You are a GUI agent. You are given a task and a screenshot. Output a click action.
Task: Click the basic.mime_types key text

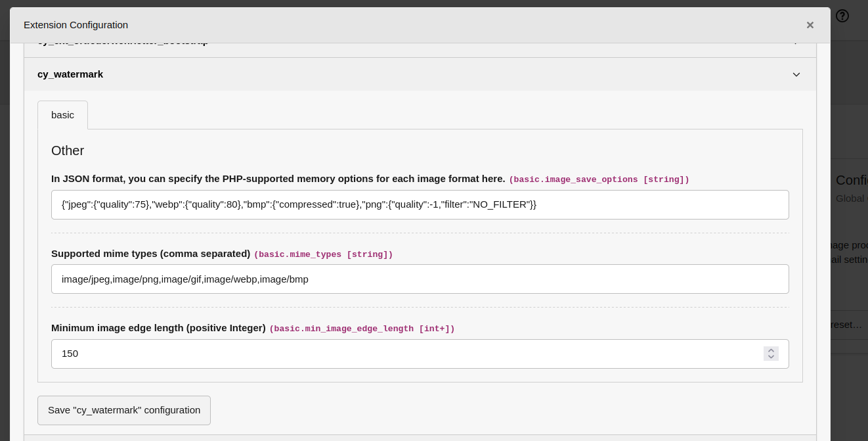point(323,254)
